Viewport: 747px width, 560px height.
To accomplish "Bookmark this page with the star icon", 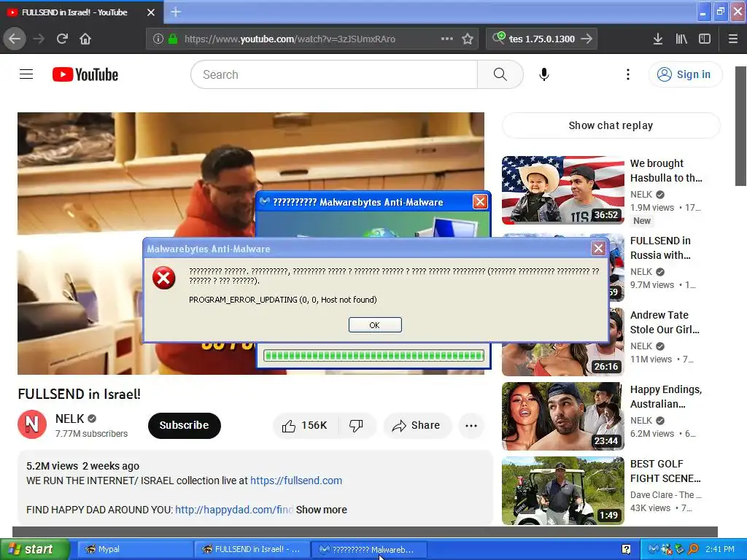I will click(x=468, y=39).
